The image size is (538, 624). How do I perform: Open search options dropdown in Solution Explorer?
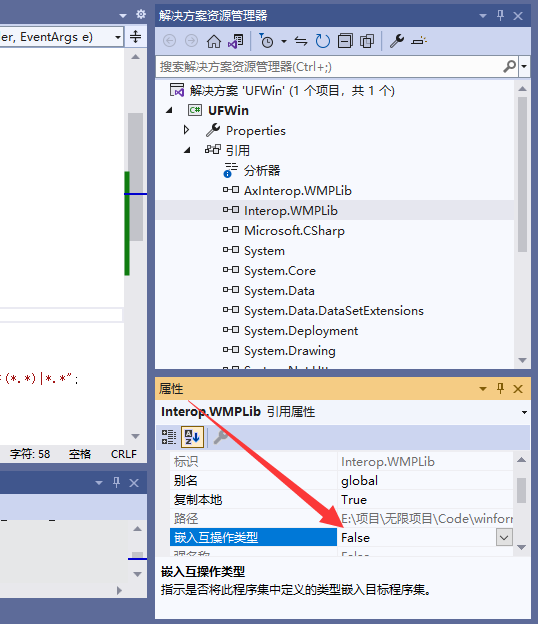(524, 66)
